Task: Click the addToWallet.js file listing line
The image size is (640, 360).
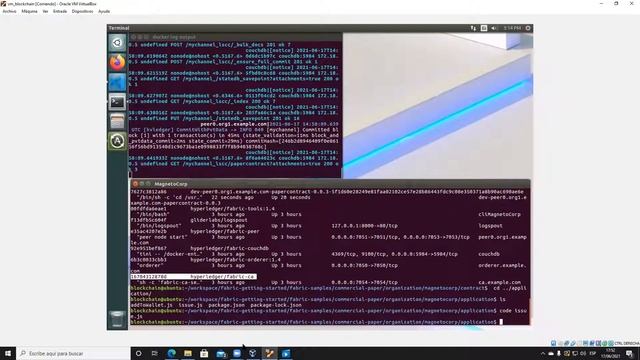Action: 216,305
